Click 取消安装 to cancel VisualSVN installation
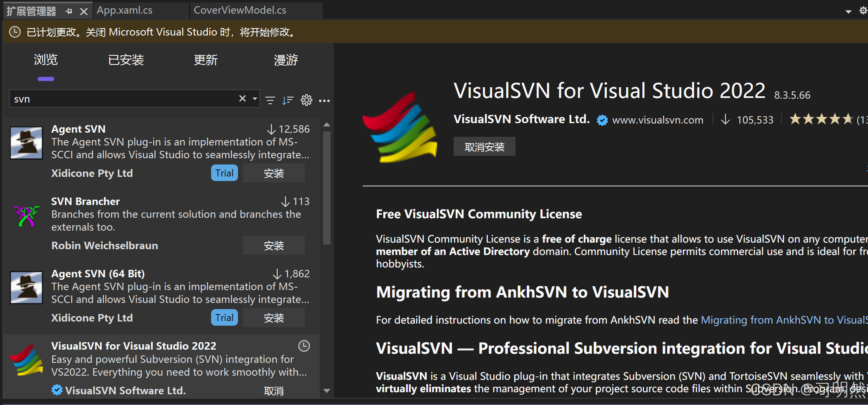Image resolution: width=868 pixels, height=405 pixels. (484, 146)
